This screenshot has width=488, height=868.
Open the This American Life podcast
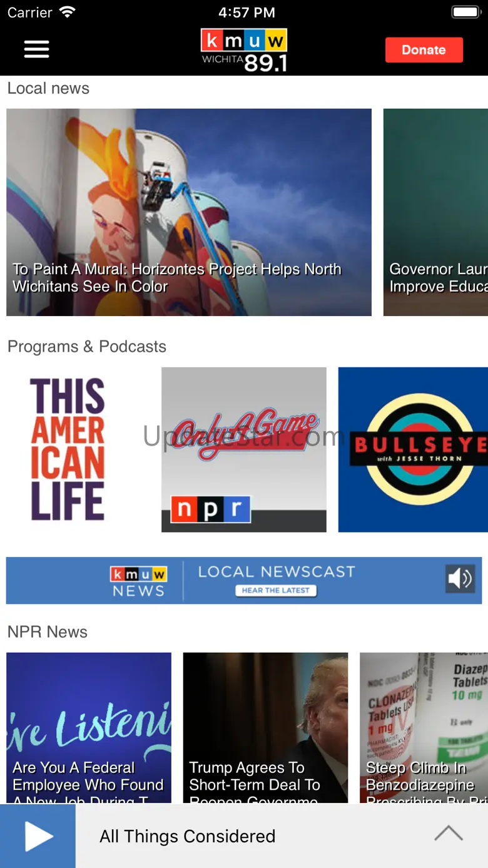click(68, 449)
